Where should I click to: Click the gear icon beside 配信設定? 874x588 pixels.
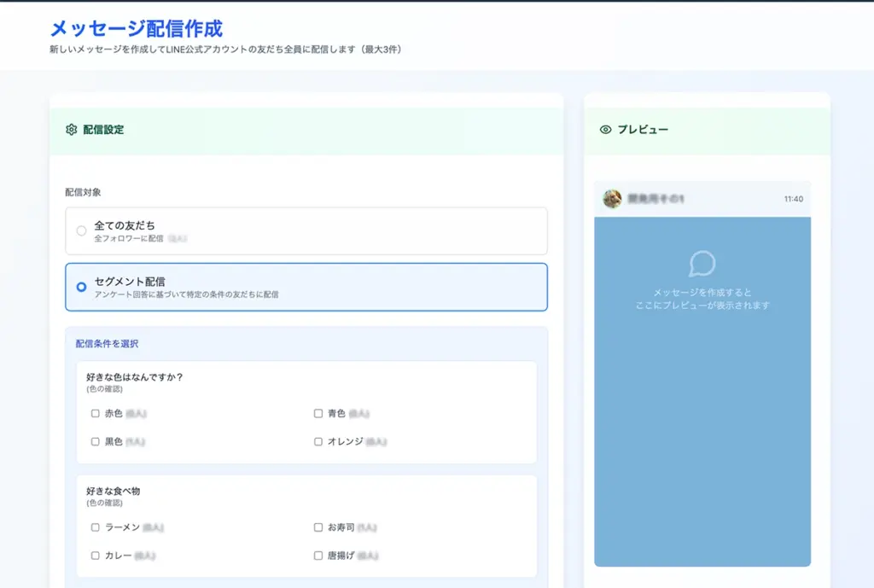click(72, 130)
